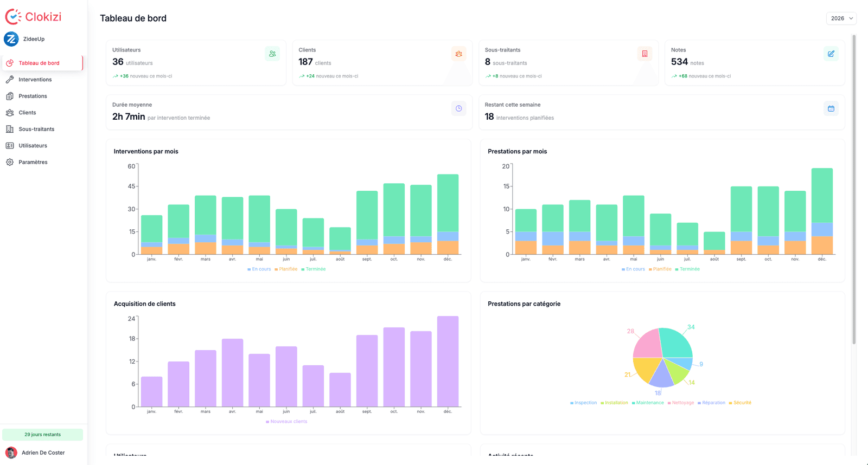Open the Tableau de bord menu item
868x465 pixels.
42,63
